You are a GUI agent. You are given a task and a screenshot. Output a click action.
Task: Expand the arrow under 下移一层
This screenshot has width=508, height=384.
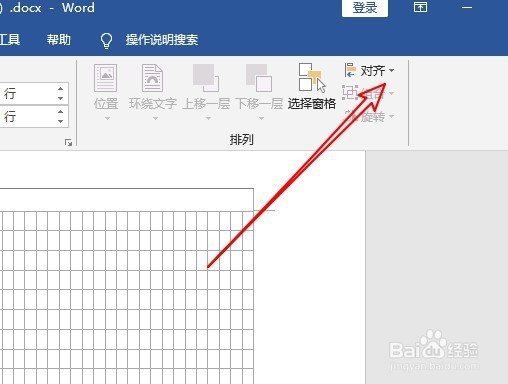[x=261, y=118]
